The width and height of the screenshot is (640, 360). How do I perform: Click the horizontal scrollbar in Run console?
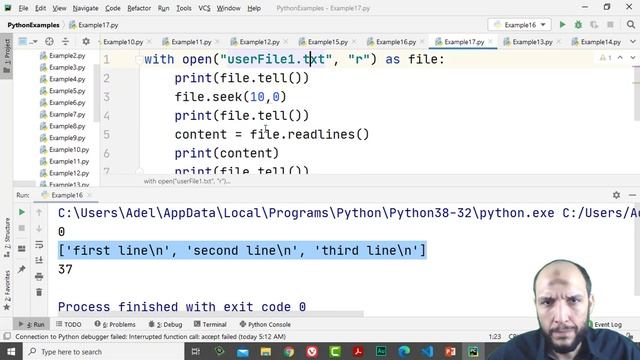211,315
